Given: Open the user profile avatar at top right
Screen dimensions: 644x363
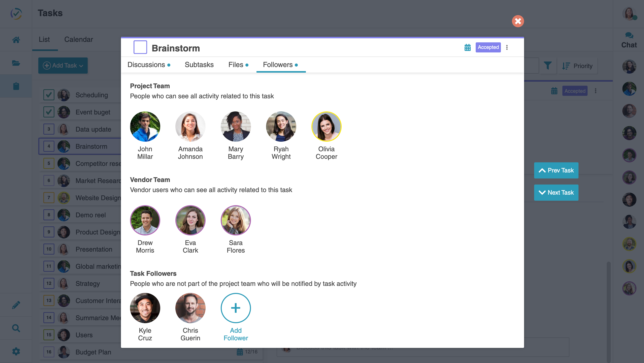Looking at the screenshot, I should tap(629, 14).
